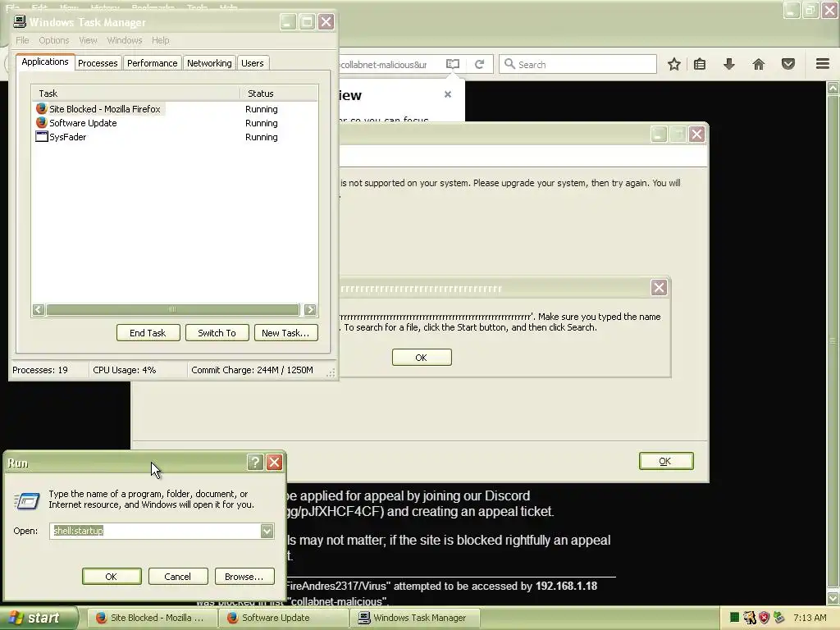Switch to the Processes tab

coord(98,63)
